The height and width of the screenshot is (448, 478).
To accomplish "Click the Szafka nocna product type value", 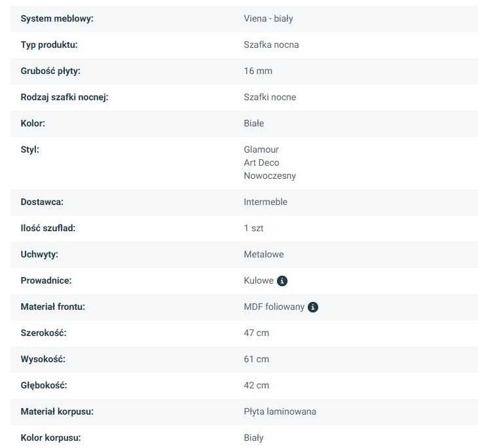I will coord(271,45).
